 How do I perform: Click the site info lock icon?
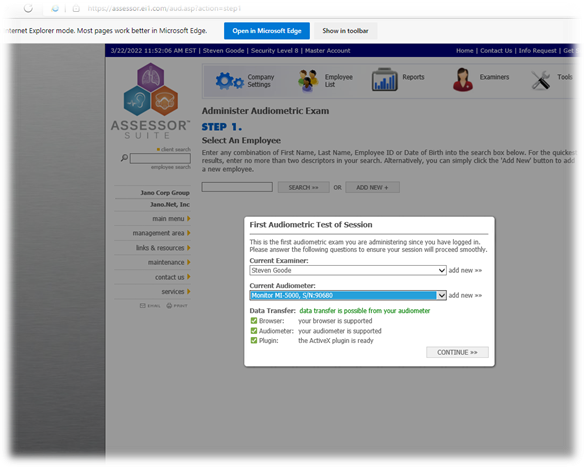click(x=76, y=8)
